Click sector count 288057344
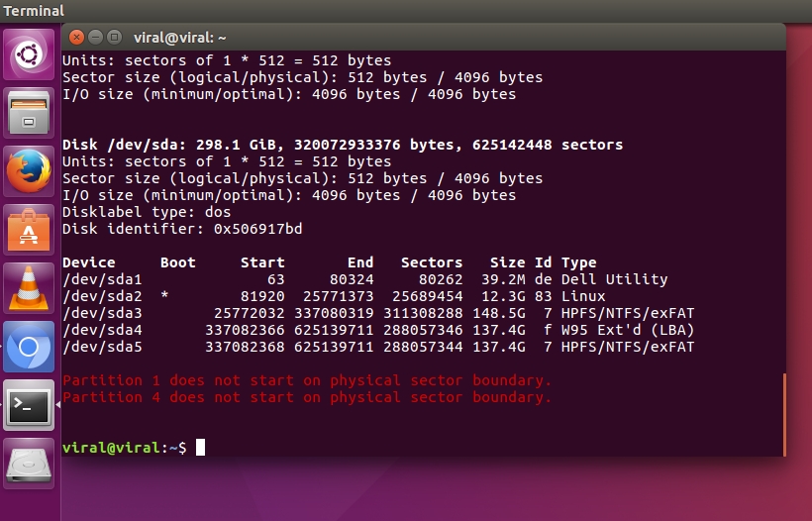This screenshot has height=521, width=812. 423,347
